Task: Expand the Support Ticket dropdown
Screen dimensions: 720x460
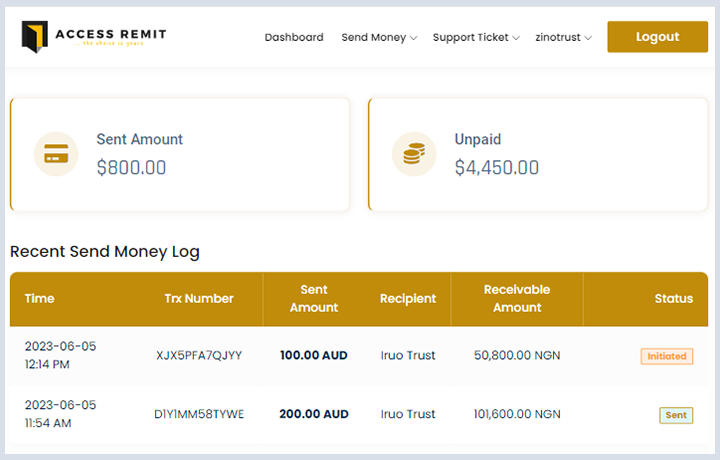Action: [x=476, y=37]
